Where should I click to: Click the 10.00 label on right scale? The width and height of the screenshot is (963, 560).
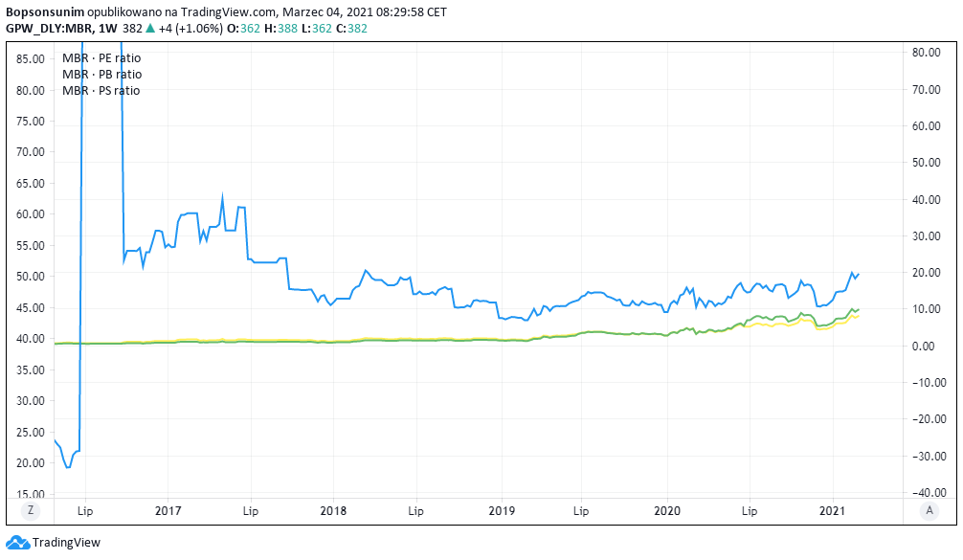pos(927,309)
